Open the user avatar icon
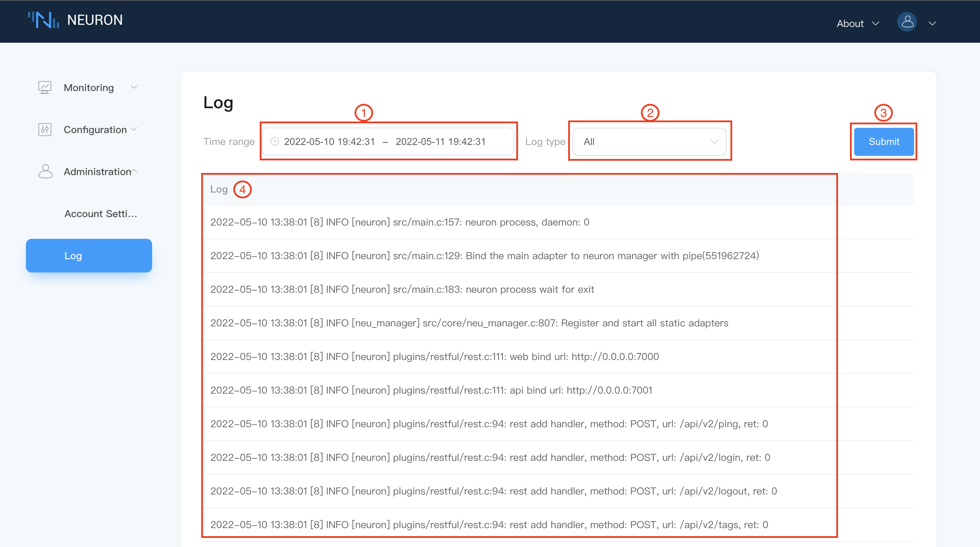The height and width of the screenshot is (547, 980). click(907, 22)
